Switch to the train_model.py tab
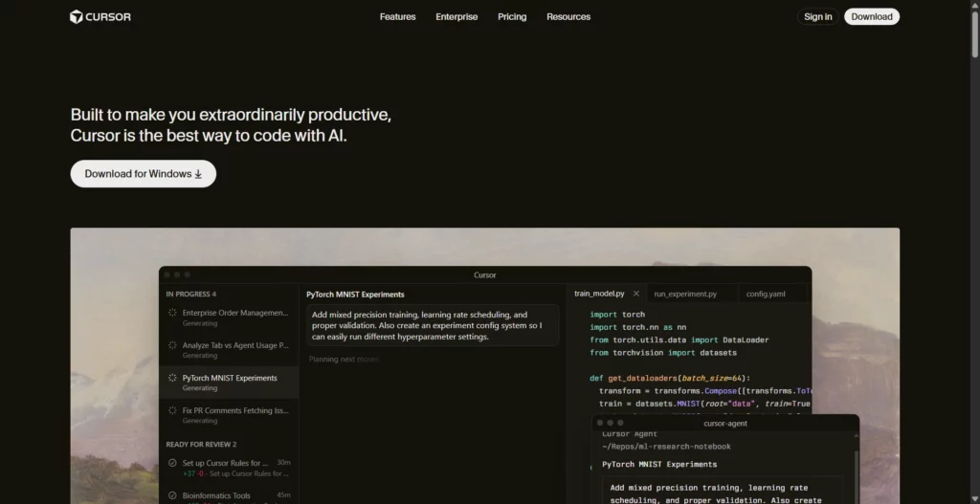 click(x=599, y=294)
